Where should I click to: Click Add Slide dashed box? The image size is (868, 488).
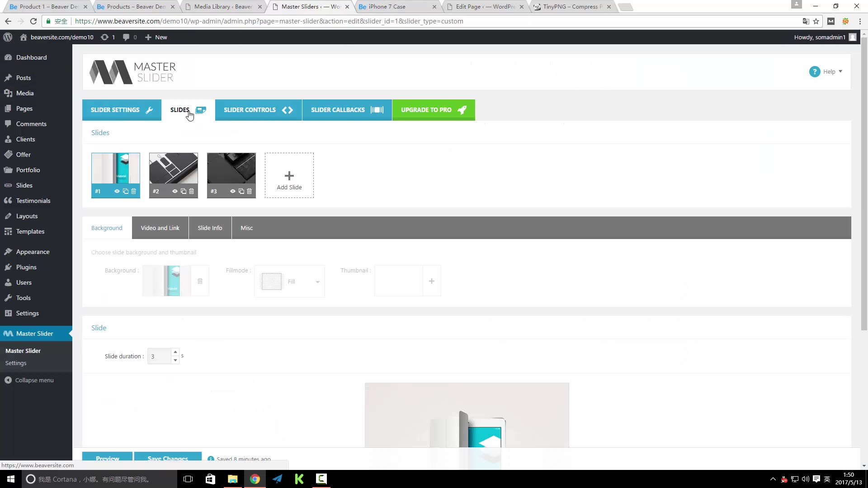[289, 175]
